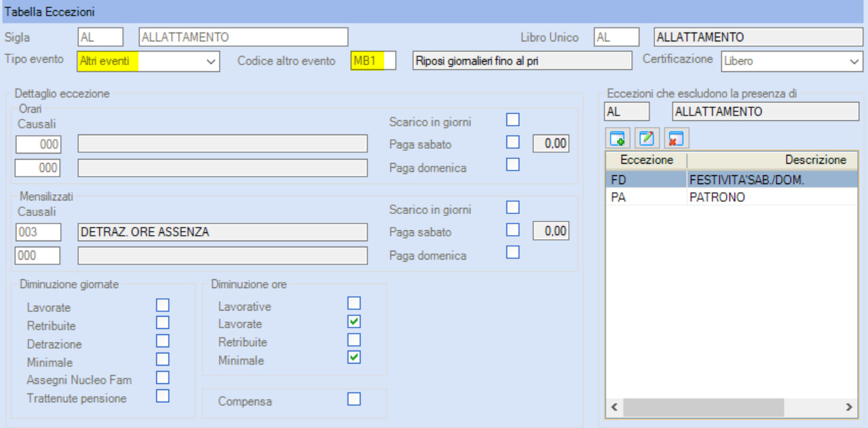Uncheck Diminuzione ore Lavorate checkbox

pyautogui.click(x=354, y=321)
